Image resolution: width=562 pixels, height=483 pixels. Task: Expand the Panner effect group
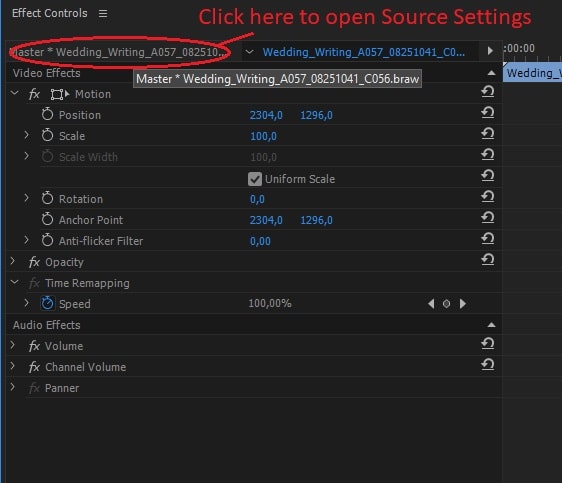[13, 387]
